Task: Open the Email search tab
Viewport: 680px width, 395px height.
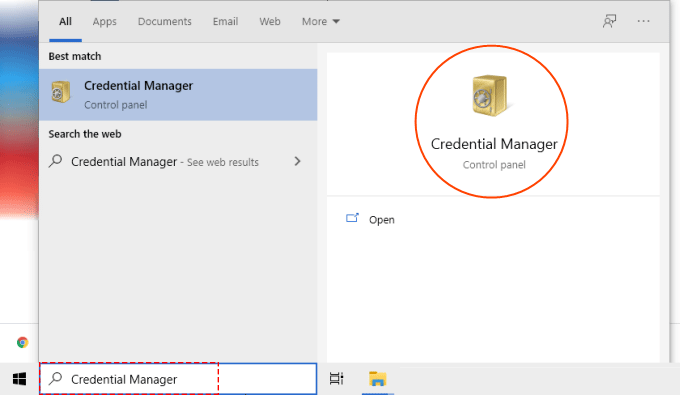Action: [x=225, y=22]
